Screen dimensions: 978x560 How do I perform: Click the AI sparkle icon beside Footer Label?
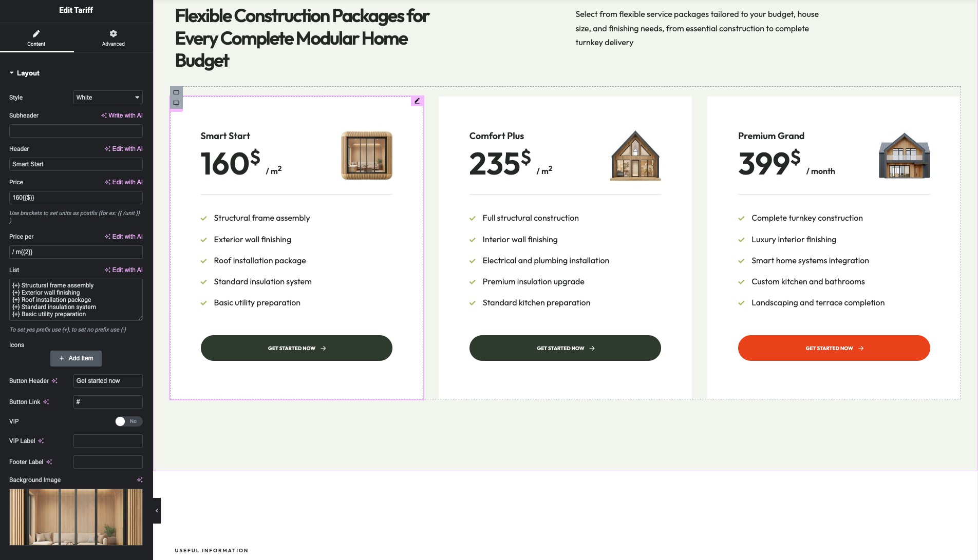coord(49,462)
